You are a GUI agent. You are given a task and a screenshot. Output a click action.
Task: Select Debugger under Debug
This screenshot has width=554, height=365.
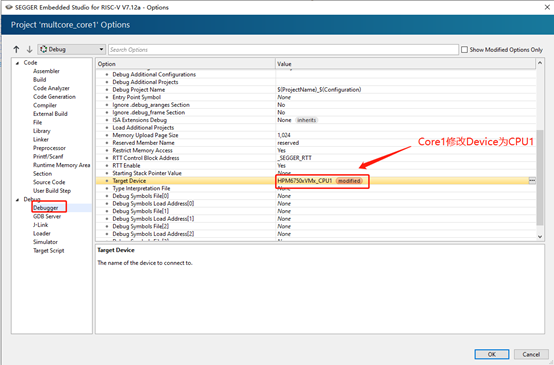pyautogui.click(x=46, y=208)
